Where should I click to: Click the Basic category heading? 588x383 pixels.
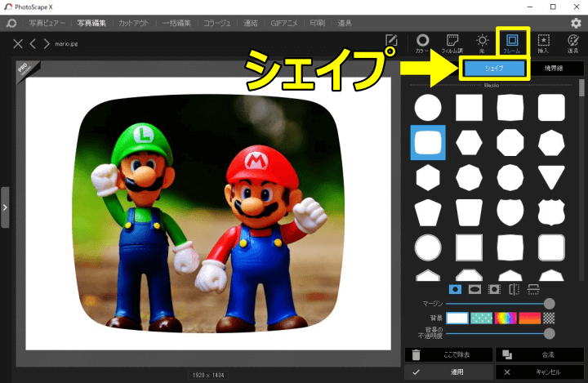point(492,86)
